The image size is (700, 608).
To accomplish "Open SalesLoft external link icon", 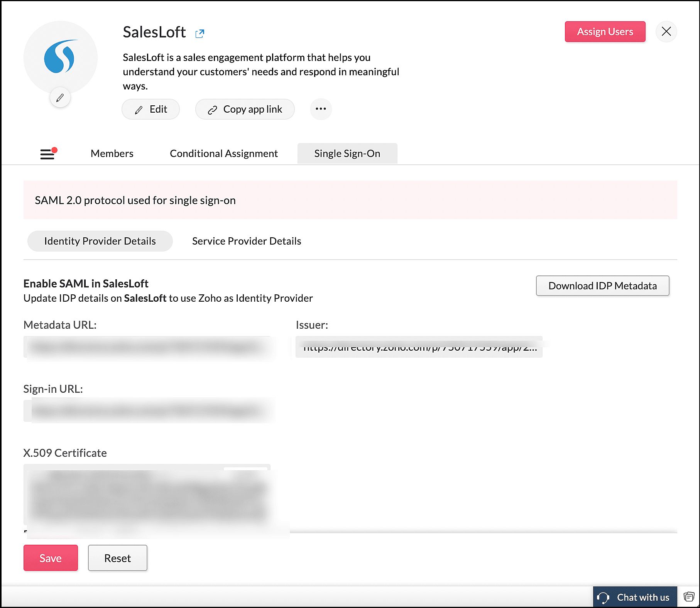I will 200,34.
